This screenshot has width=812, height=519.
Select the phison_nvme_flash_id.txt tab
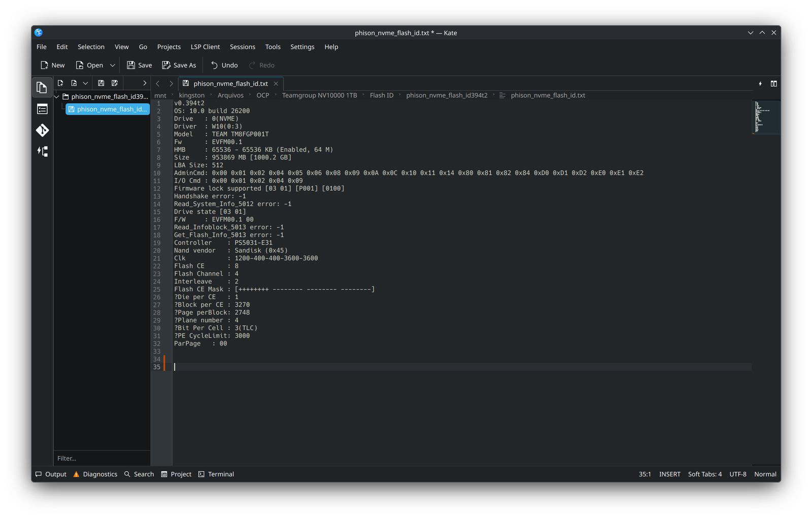pyautogui.click(x=230, y=84)
